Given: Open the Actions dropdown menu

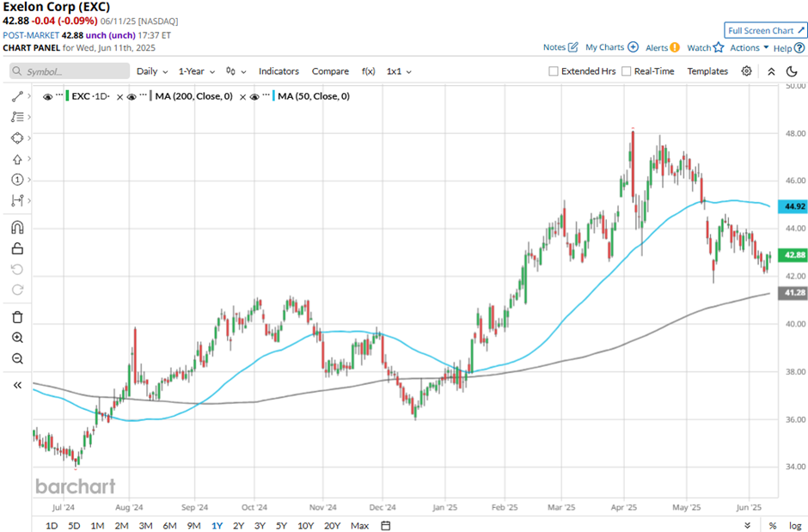Looking at the screenshot, I should 749,48.
